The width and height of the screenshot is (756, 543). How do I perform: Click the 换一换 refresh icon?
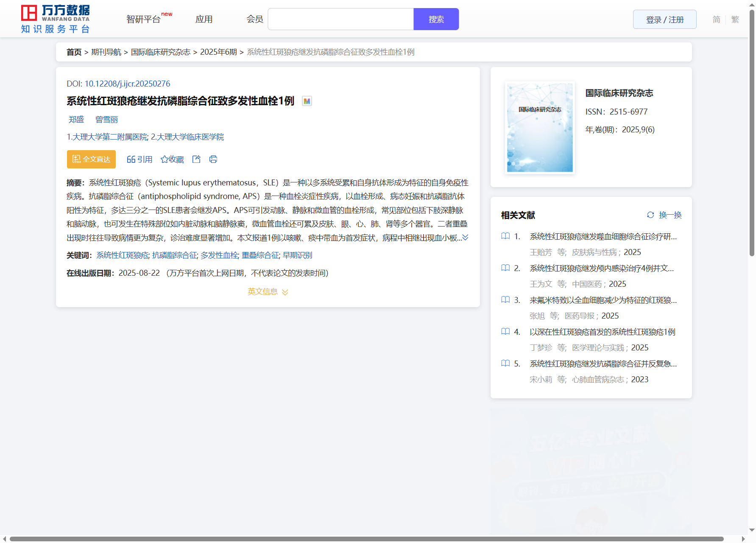coord(650,215)
